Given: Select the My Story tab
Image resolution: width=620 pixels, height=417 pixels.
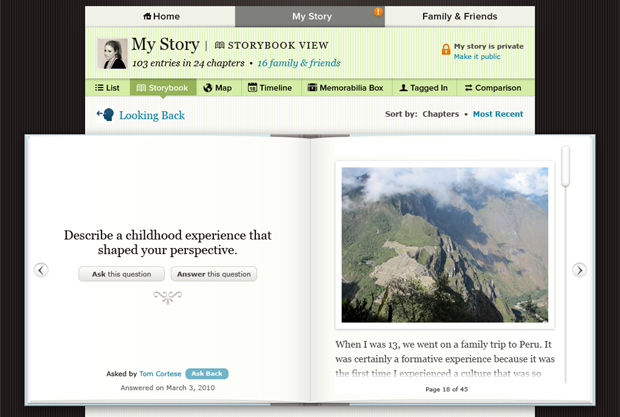Looking at the screenshot, I should [x=311, y=16].
